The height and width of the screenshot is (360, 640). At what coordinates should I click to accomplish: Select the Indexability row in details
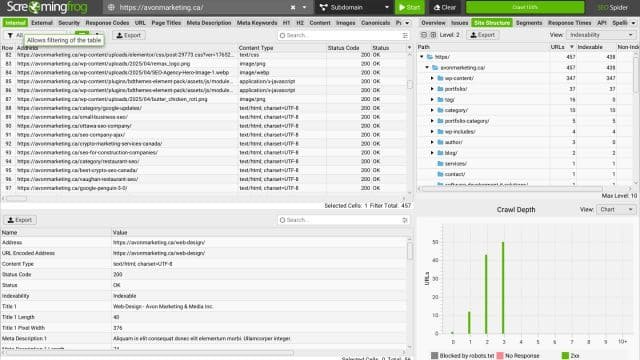click(204, 296)
